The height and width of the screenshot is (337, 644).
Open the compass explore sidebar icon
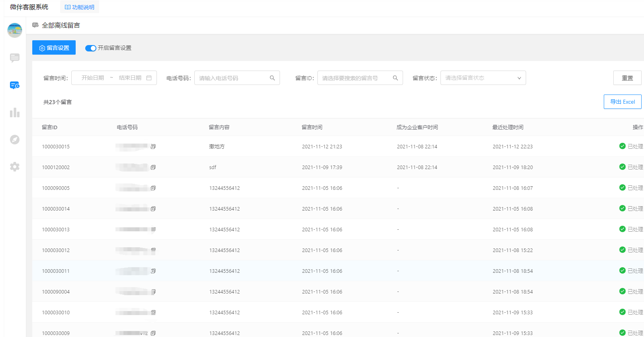point(15,140)
